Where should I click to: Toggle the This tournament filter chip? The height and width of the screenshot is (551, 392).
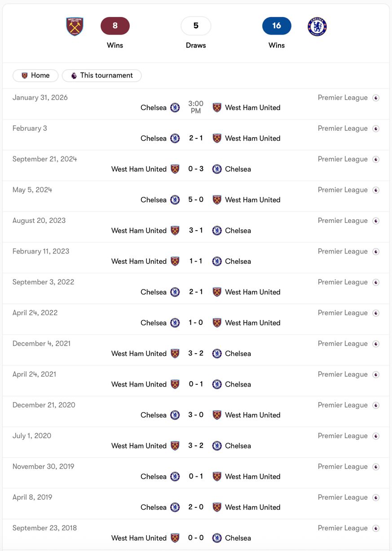tap(102, 76)
